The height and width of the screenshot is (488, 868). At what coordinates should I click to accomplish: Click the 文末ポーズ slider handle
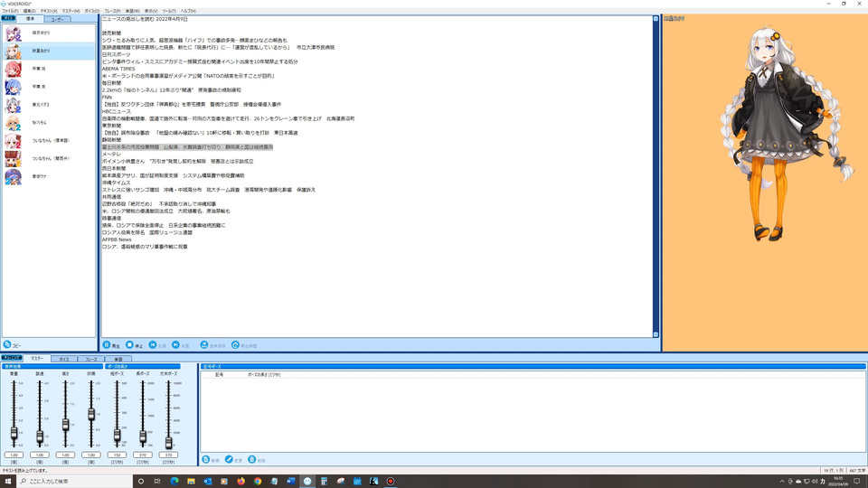coord(168,442)
